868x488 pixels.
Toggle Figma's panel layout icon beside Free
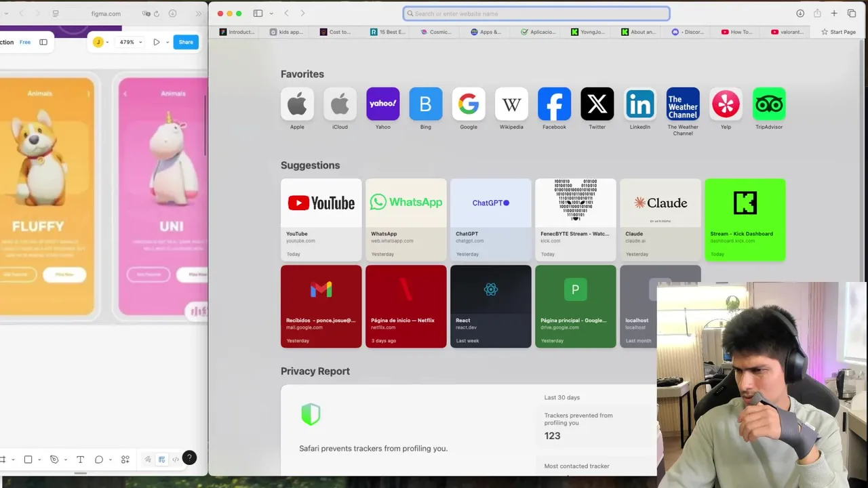point(43,42)
